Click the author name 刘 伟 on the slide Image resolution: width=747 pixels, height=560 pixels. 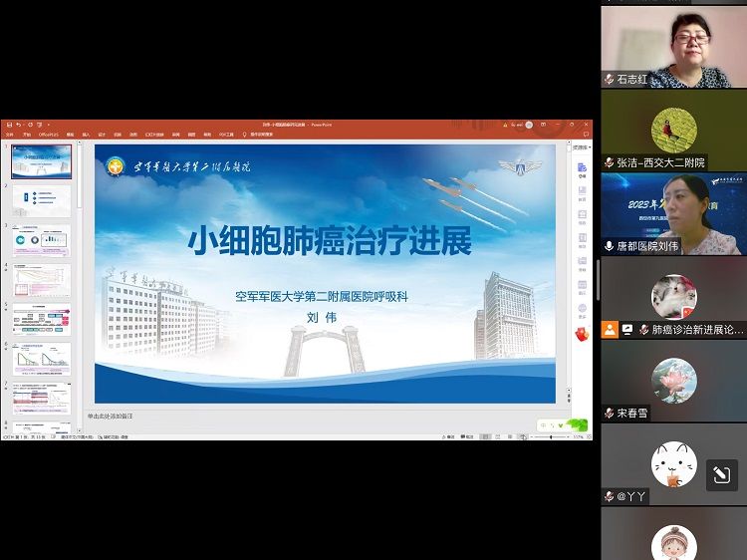point(322,318)
